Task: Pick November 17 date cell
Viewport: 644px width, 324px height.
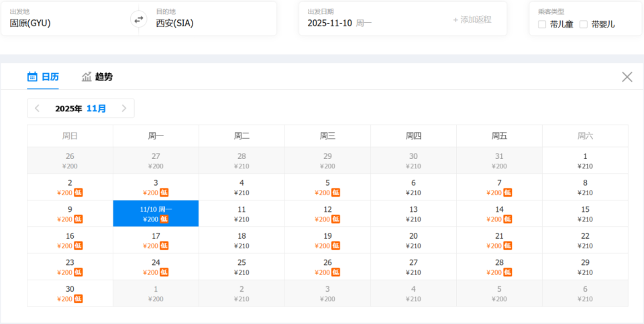Action: click(156, 240)
